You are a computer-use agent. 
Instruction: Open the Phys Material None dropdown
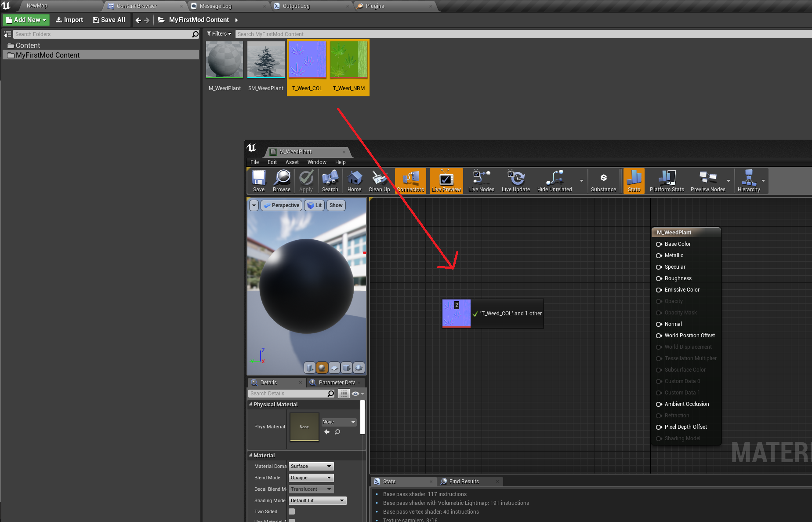339,422
